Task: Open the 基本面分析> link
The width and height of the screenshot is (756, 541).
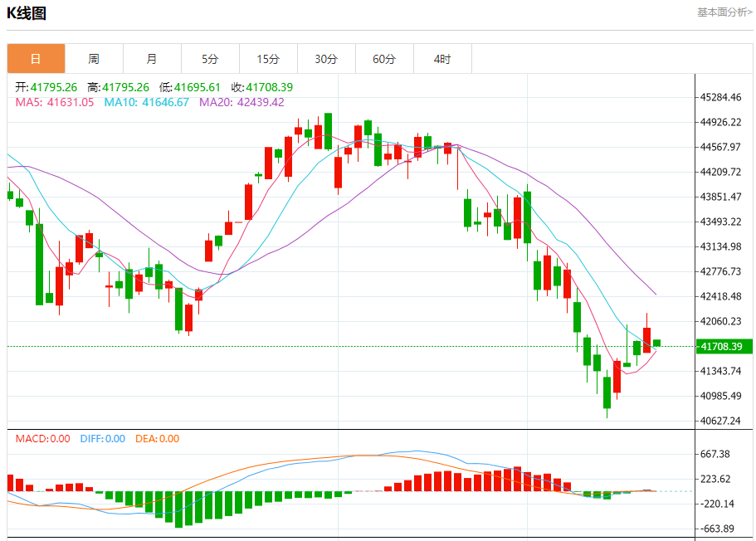Action: click(724, 12)
